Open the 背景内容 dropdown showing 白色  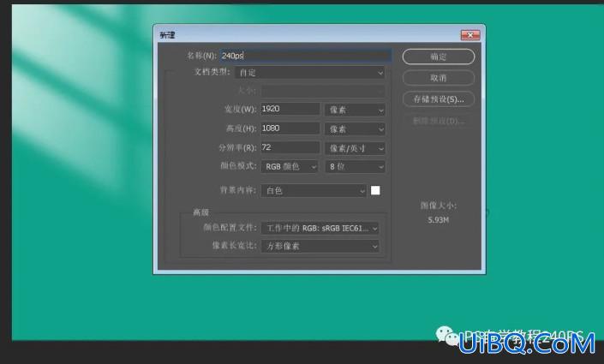pyautogui.click(x=314, y=191)
